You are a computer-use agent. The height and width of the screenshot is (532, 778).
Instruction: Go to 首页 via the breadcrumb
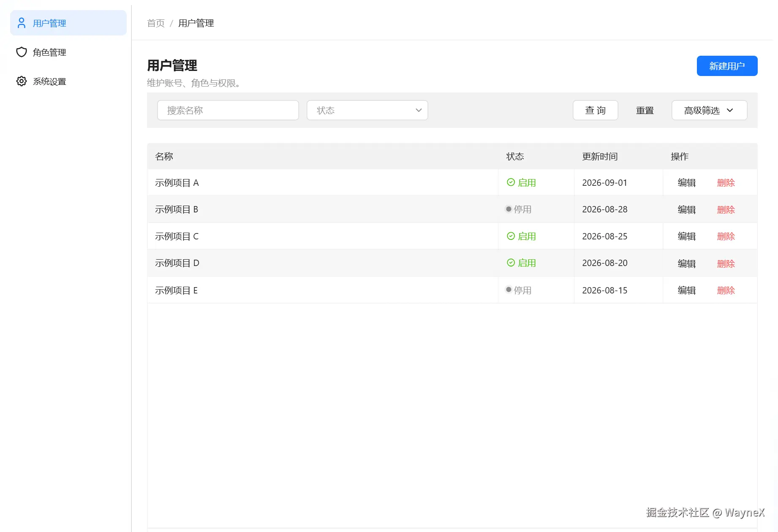click(156, 23)
